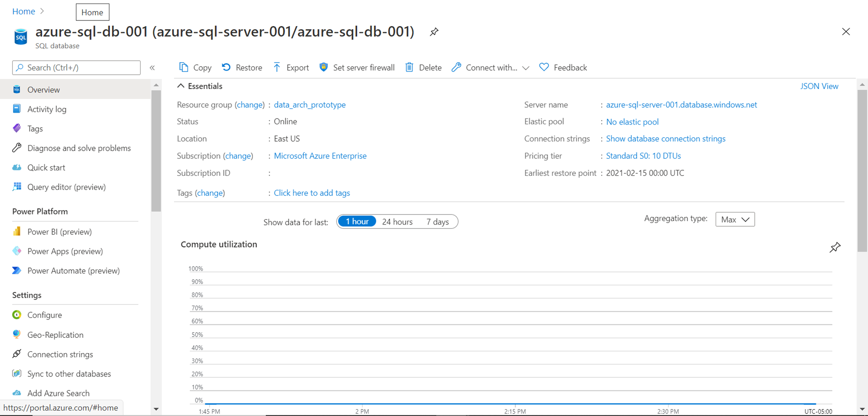
Task: Select the 24 hours time range
Action: pyautogui.click(x=397, y=221)
